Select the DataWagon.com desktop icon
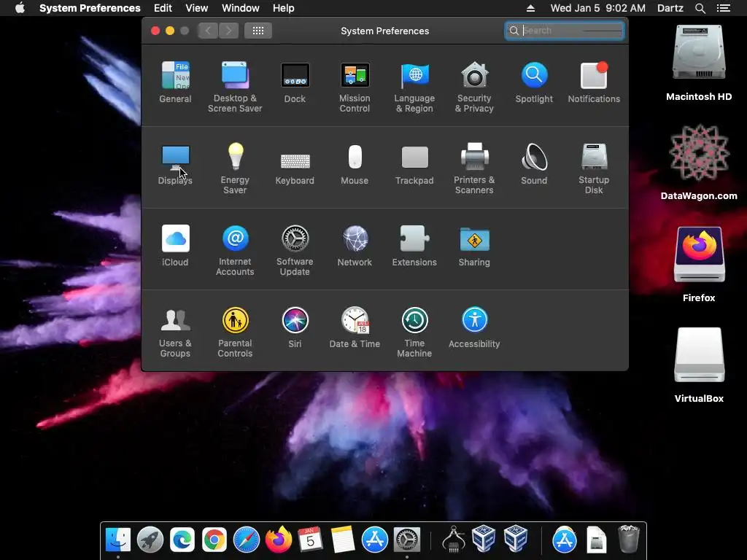The height and width of the screenshot is (560, 747). [x=699, y=162]
